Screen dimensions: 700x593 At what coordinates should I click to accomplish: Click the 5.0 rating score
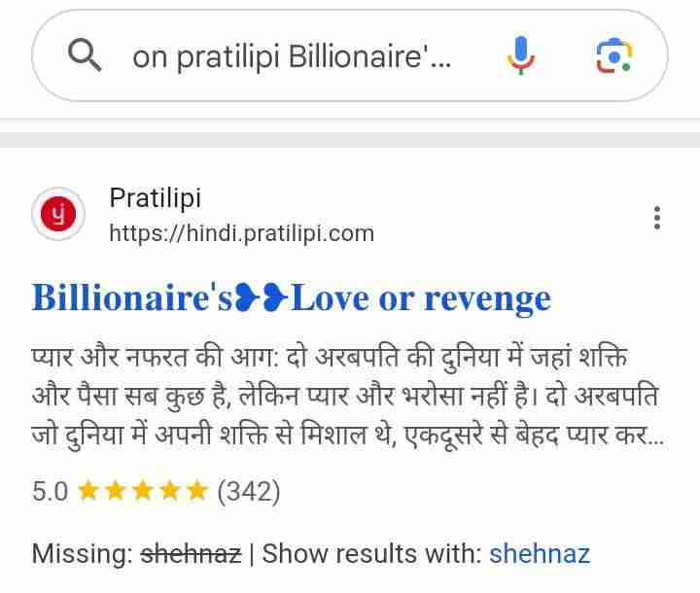(x=50, y=491)
